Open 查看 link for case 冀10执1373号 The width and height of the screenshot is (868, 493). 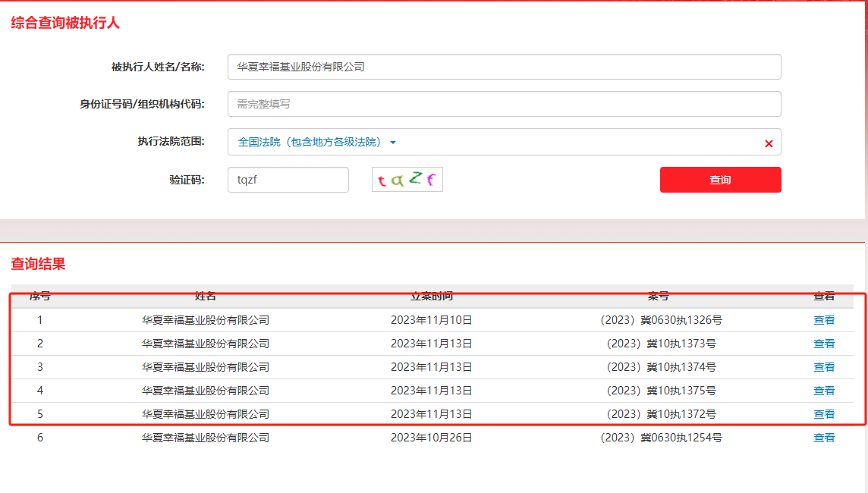point(824,344)
